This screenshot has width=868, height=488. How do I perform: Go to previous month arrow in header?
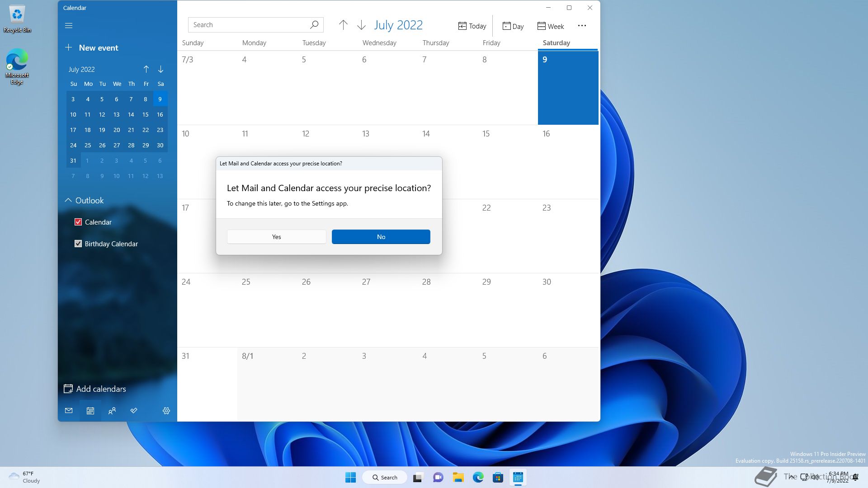(x=343, y=25)
